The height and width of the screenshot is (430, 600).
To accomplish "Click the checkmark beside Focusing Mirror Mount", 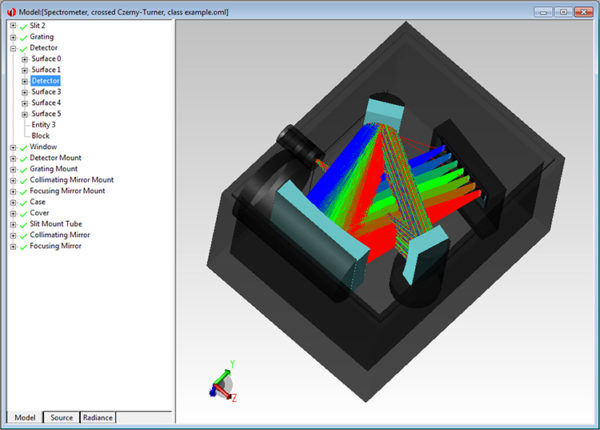I will point(23,190).
